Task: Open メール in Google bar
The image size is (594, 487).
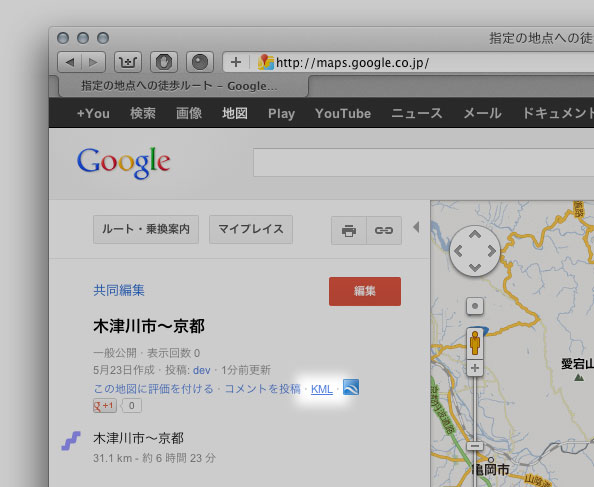Action: pos(483,113)
